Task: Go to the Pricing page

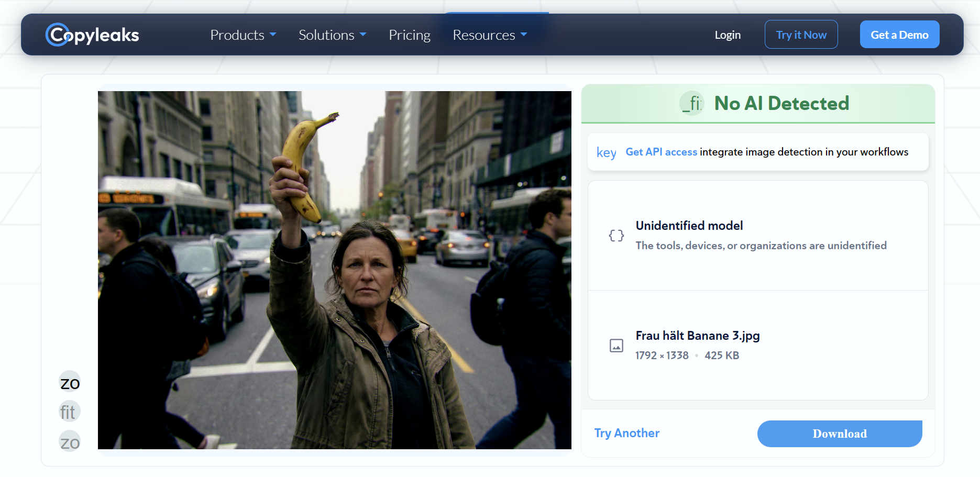Action: point(409,35)
